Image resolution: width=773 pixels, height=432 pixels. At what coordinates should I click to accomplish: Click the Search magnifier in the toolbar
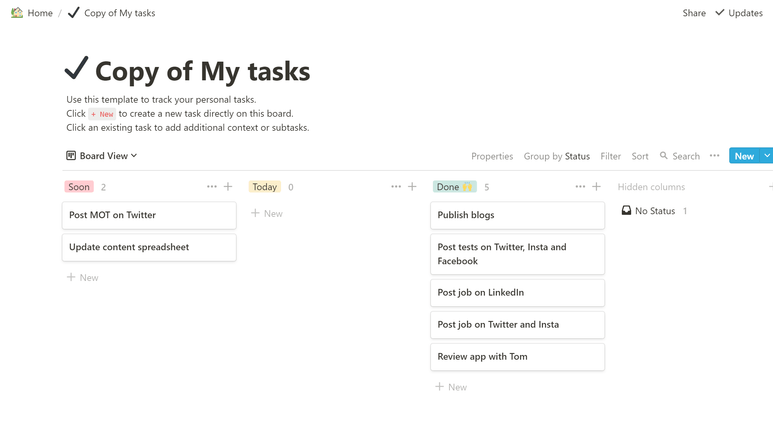[664, 155]
